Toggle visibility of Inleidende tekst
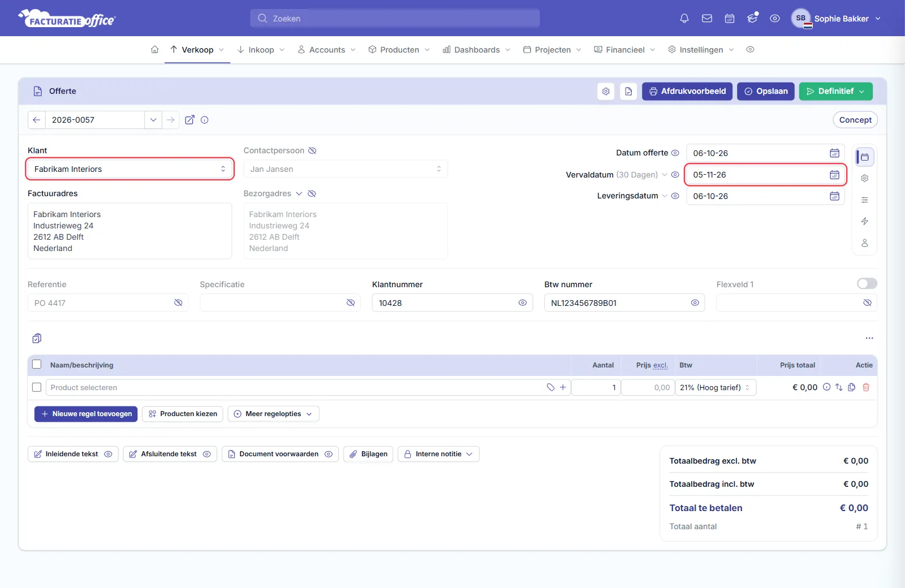905x588 pixels. [108, 454]
